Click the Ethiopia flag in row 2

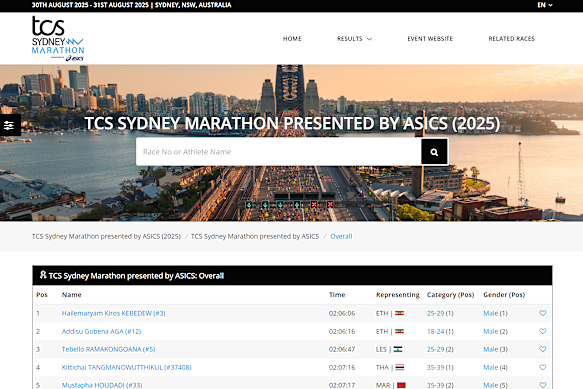[399, 331]
